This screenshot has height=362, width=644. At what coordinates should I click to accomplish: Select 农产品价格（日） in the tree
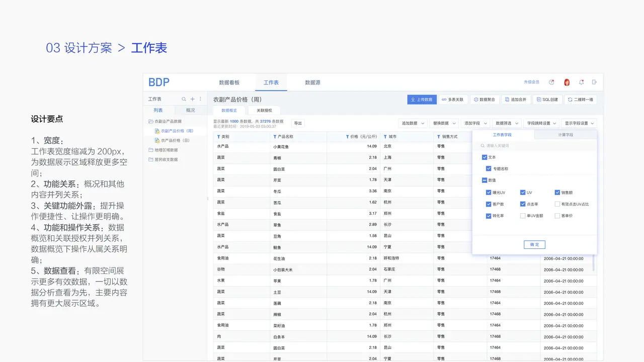point(176,140)
